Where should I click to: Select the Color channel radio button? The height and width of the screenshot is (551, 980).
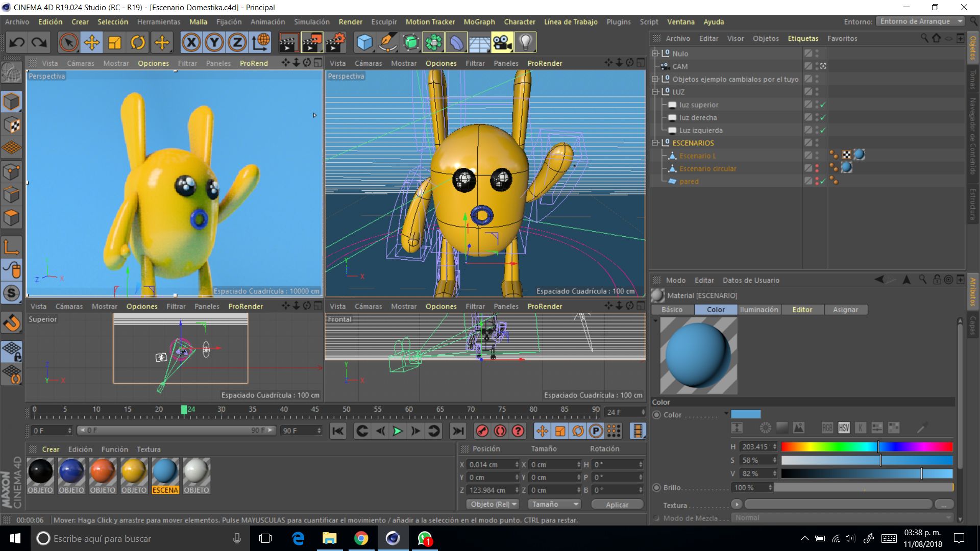657,415
